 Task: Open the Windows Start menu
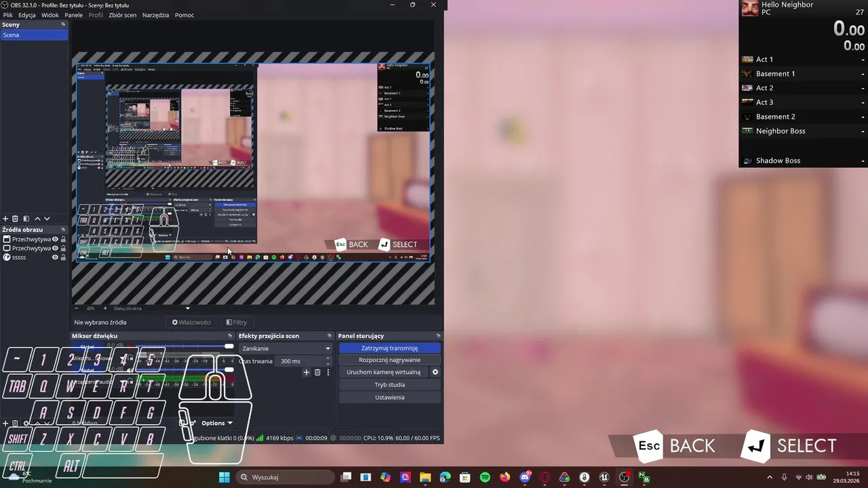[224, 477]
